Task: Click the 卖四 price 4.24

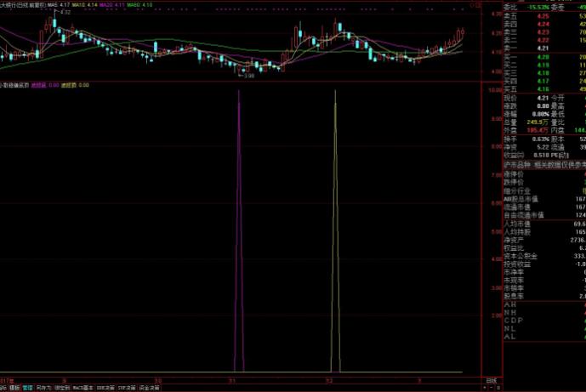Action: 543,25
